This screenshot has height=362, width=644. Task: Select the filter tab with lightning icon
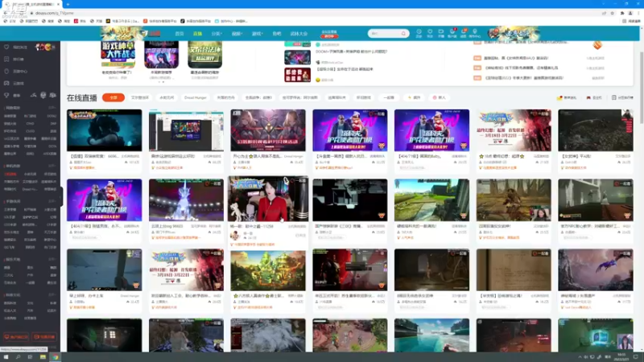click(414, 97)
